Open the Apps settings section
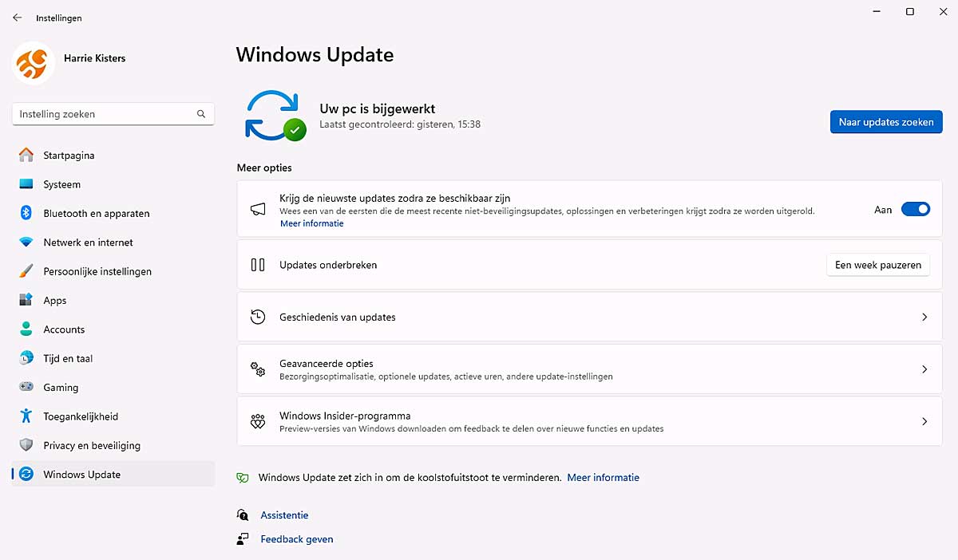Image resolution: width=958 pixels, height=560 pixels. [x=55, y=301]
